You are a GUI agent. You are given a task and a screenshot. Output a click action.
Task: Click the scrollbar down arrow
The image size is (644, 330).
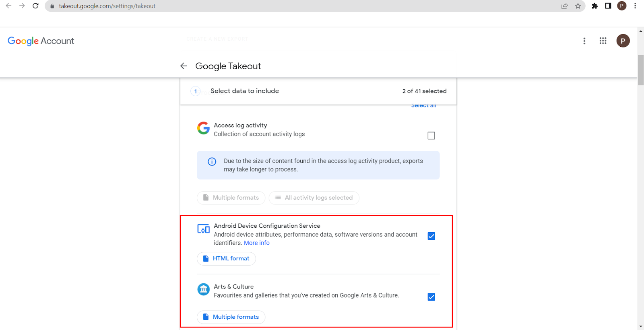click(641, 326)
